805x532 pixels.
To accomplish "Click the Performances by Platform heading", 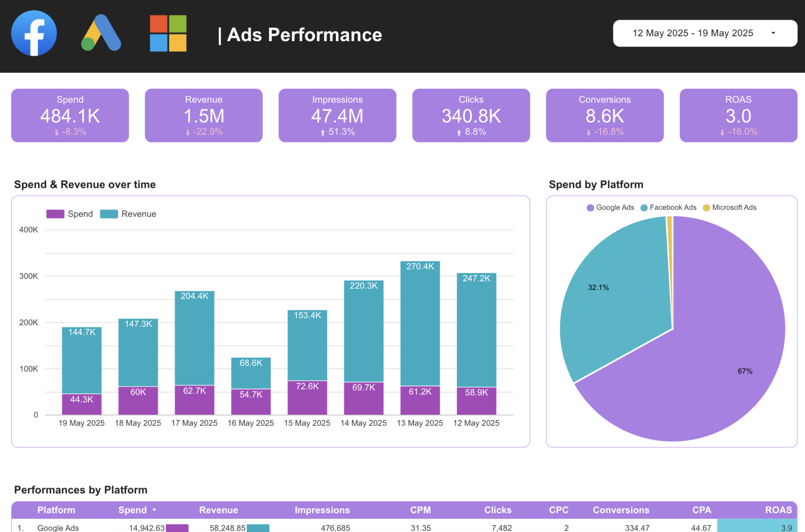I will (x=80, y=490).
